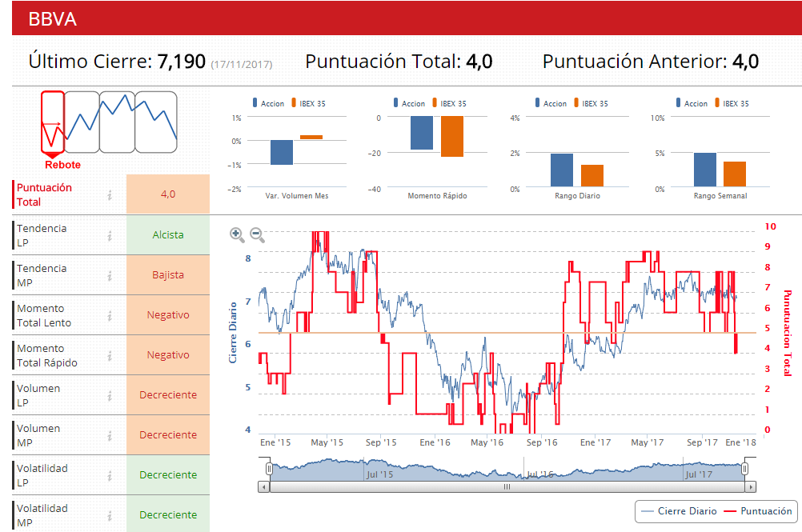Viewport: 802px width, 532px height.
Task: Open info icon for Tendencia MP
Action: click(x=110, y=276)
